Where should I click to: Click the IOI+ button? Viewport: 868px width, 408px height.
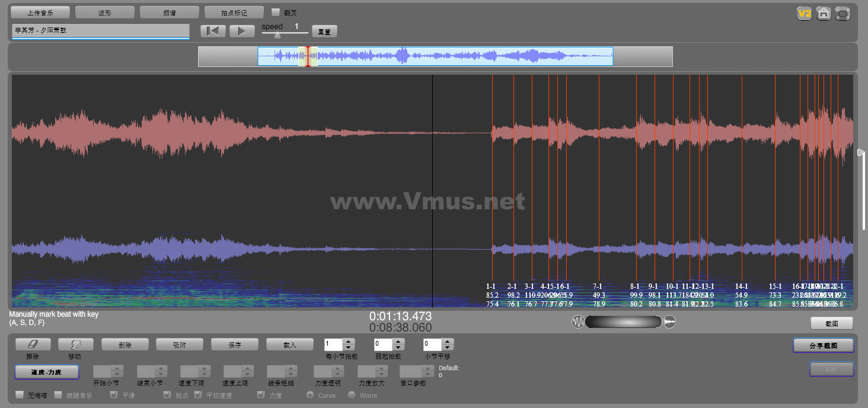[x=832, y=369]
